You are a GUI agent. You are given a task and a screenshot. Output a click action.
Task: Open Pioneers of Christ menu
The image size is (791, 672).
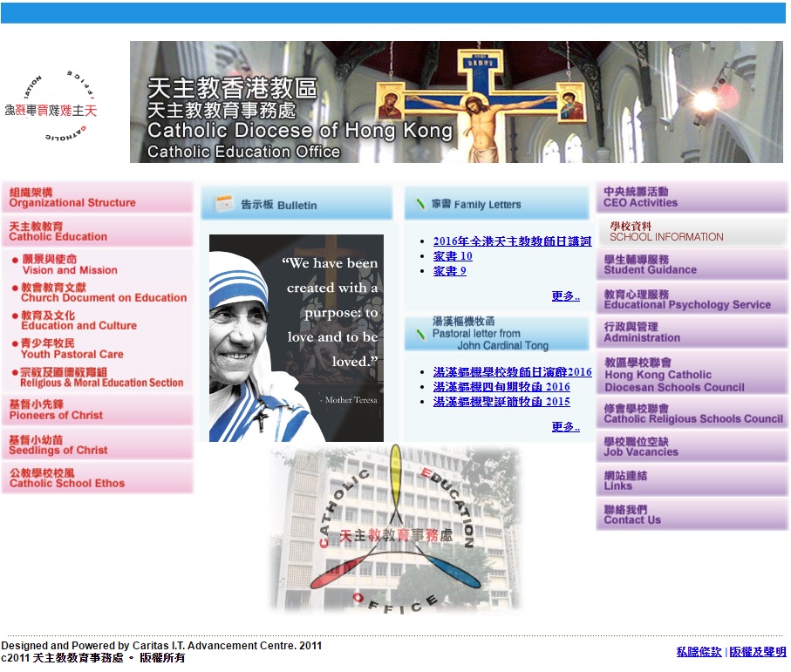(x=98, y=410)
